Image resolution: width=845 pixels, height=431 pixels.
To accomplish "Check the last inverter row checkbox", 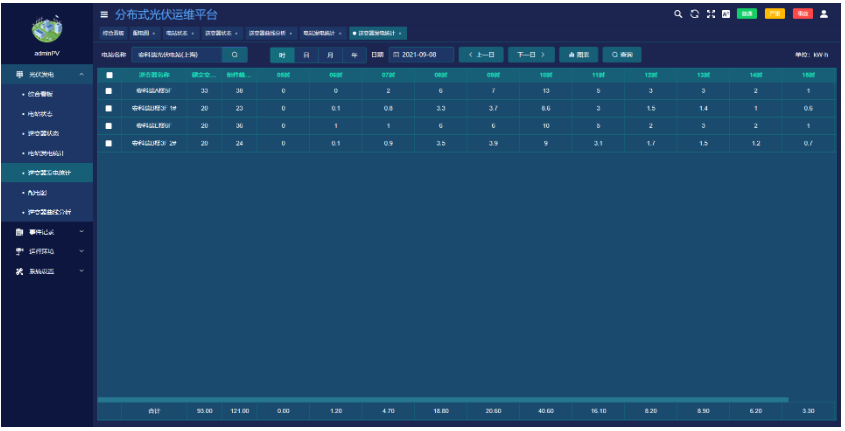I will [109, 143].
